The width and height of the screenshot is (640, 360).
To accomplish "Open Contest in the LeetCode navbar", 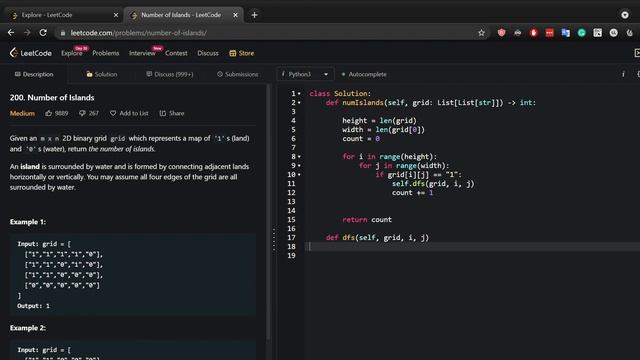I will (176, 53).
